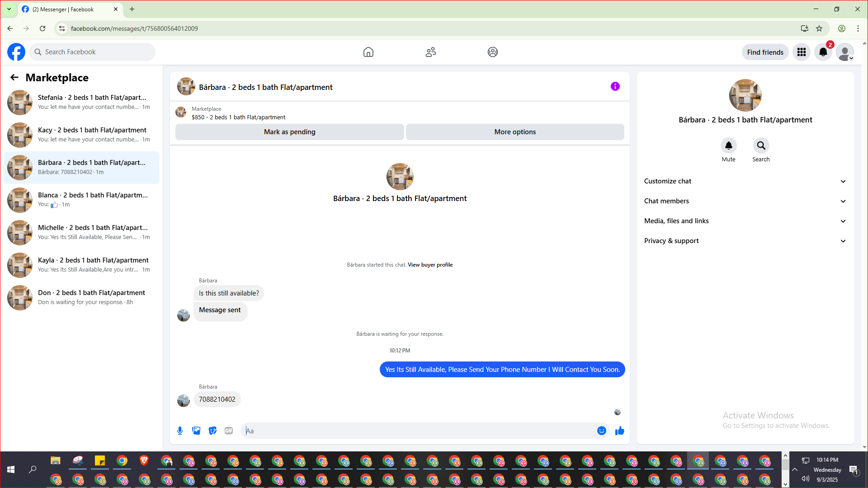Open a new browser tab
Image resolution: width=868 pixels, height=488 pixels.
[x=132, y=9]
